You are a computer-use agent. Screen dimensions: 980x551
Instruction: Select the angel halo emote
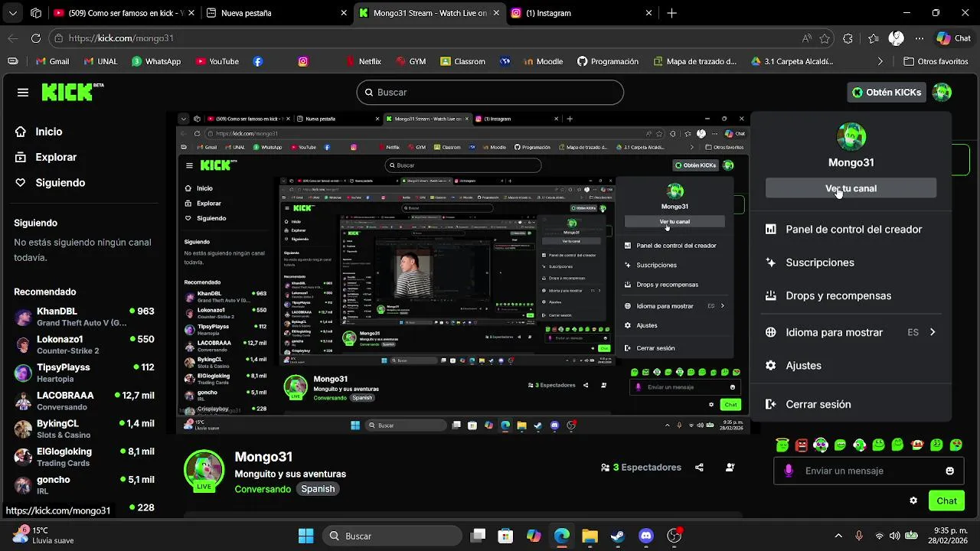pos(782,445)
